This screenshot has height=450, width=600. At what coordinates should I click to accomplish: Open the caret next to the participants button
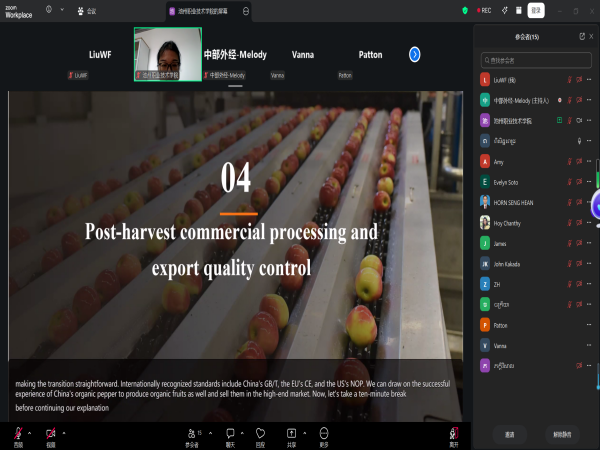(x=210, y=433)
